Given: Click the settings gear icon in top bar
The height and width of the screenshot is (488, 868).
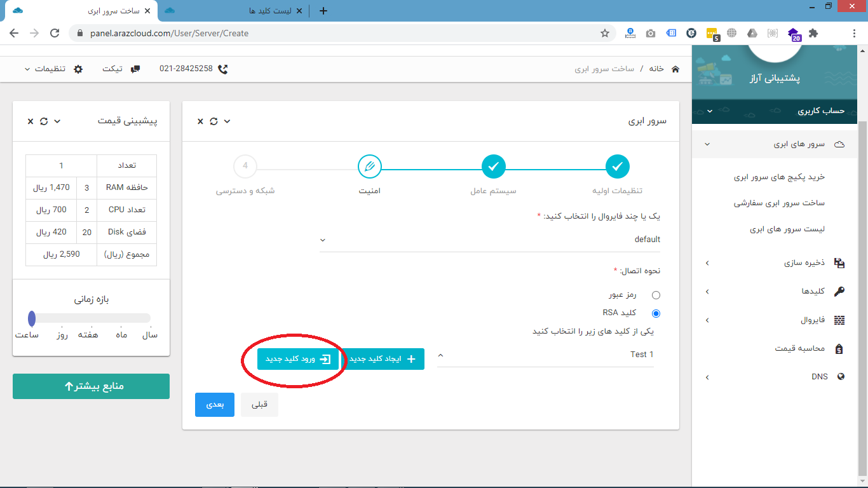Looking at the screenshot, I should pyautogui.click(x=78, y=69).
